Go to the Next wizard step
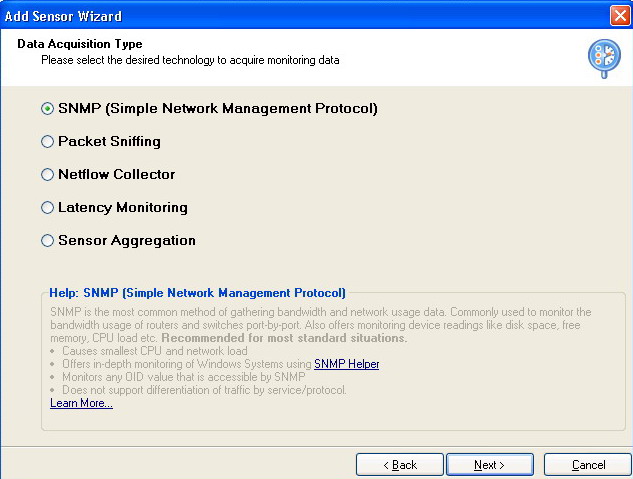This screenshot has width=633, height=479. [x=490, y=465]
